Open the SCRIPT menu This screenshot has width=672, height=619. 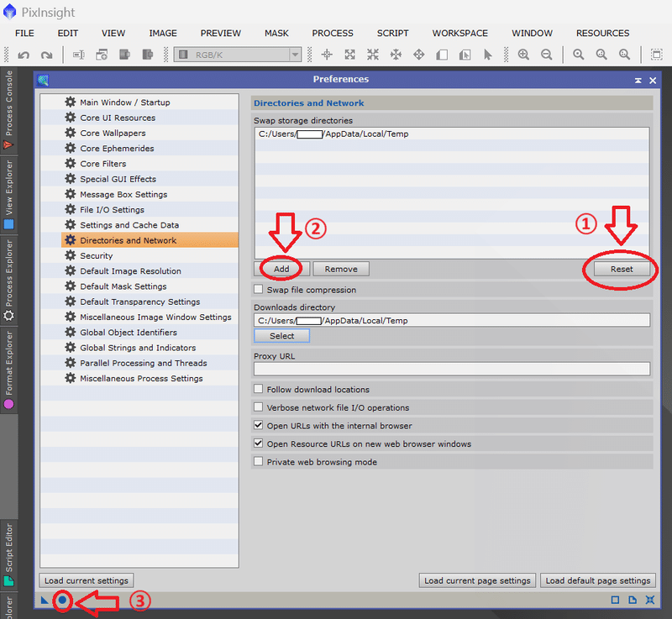tap(392, 33)
